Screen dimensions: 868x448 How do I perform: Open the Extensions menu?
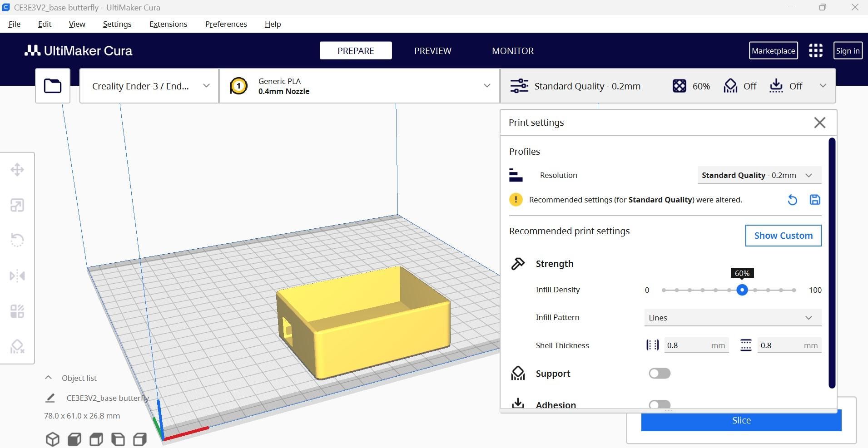[x=169, y=24]
